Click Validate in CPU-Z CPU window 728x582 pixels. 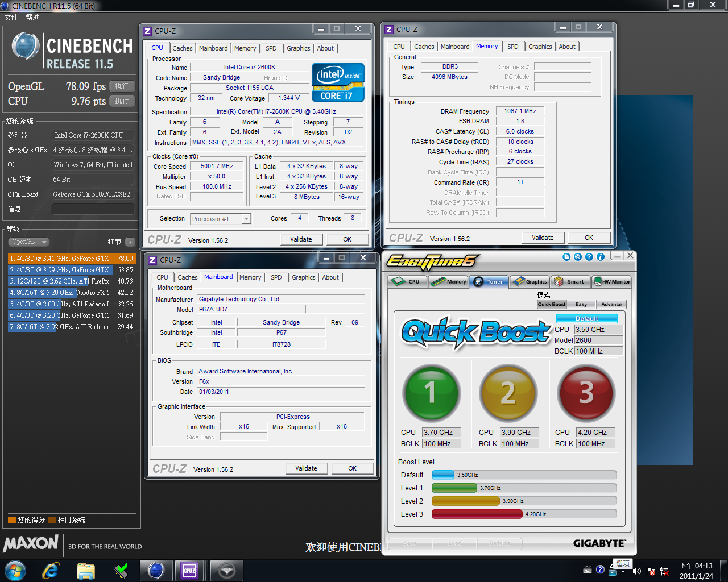301,239
